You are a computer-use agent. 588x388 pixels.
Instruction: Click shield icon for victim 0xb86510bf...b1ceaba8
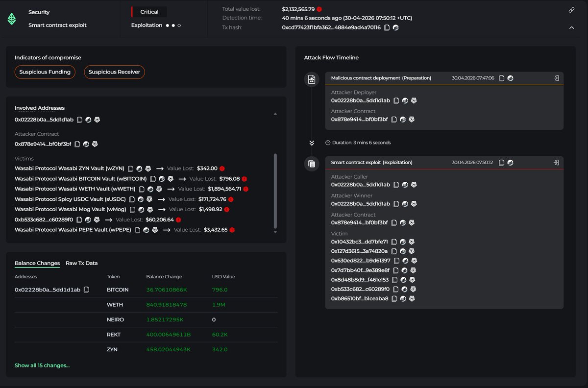pos(412,298)
